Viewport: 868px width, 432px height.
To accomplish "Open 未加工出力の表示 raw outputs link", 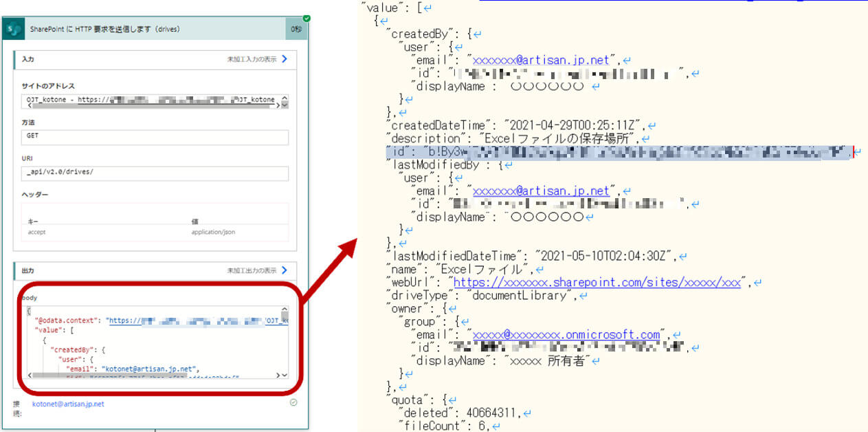I will (252, 269).
